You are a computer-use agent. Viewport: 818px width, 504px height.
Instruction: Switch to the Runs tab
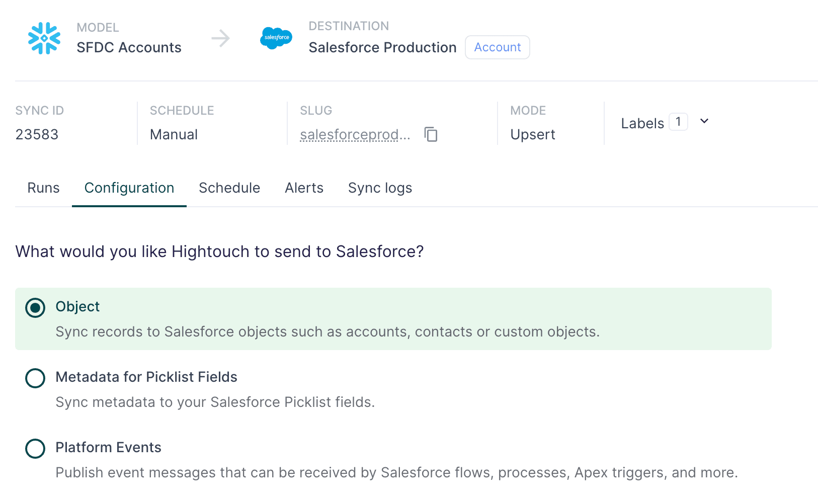[43, 188]
